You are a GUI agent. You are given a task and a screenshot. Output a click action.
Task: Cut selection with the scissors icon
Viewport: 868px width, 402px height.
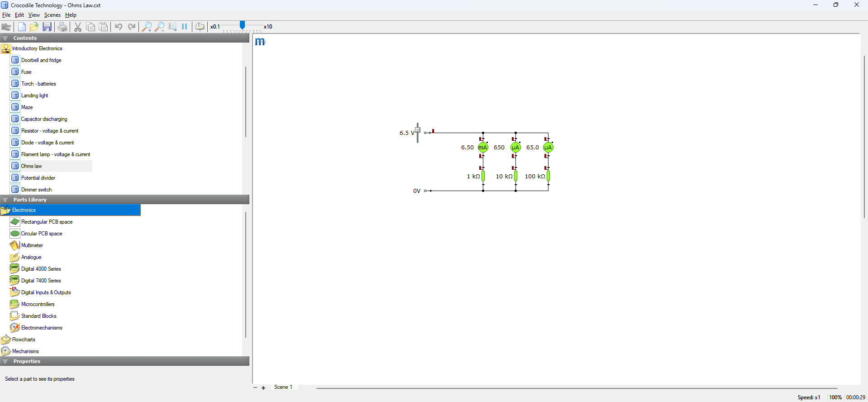[78, 27]
